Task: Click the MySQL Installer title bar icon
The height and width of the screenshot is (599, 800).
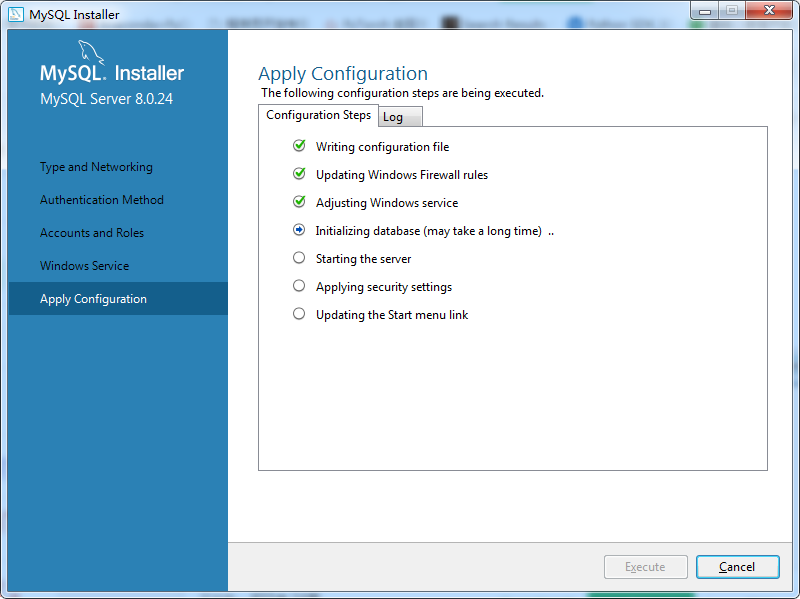Action: [16, 14]
